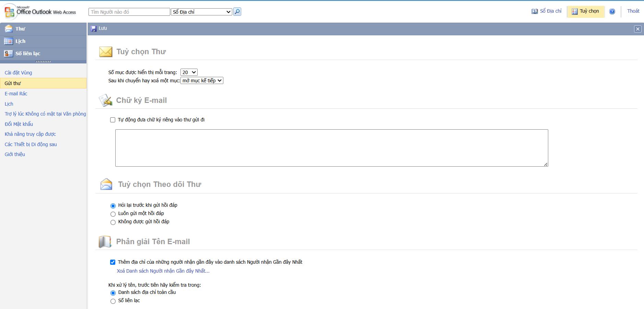The height and width of the screenshot is (309, 644).
Task: Grab the navigation pane dotted resize handle
Action: click(x=43, y=62)
